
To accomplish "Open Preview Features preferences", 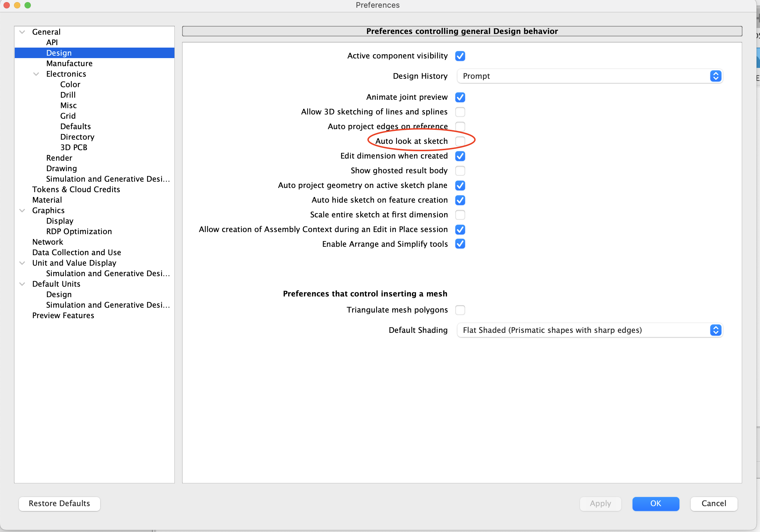I will pyautogui.click(x=63, y=316).
